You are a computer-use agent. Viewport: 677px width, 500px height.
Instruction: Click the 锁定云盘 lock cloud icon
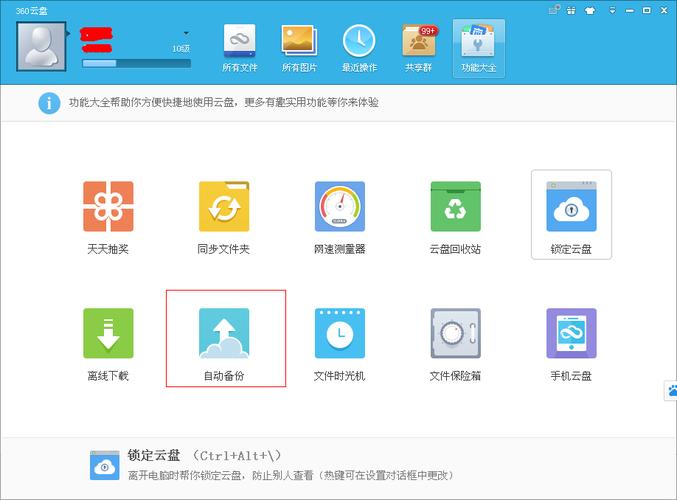pyautogui.click(x=571, y=206)
